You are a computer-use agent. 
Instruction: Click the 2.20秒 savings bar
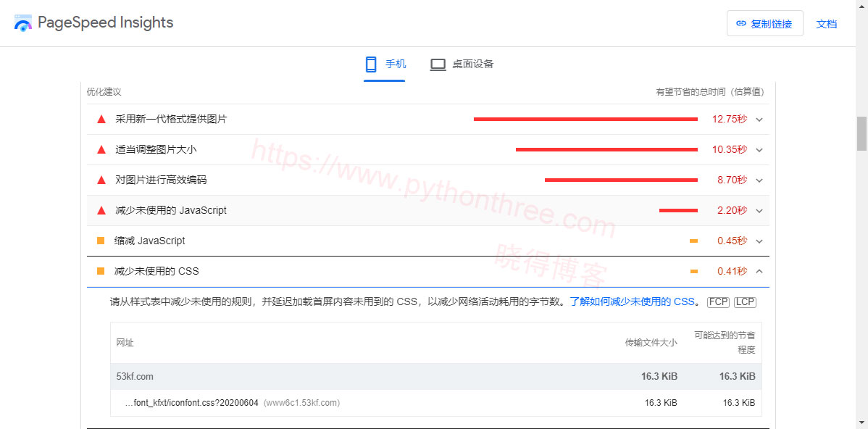[679, 210]
